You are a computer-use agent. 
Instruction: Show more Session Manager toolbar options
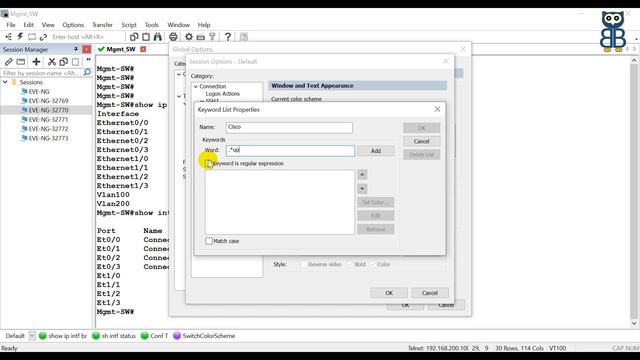point(88,60)
